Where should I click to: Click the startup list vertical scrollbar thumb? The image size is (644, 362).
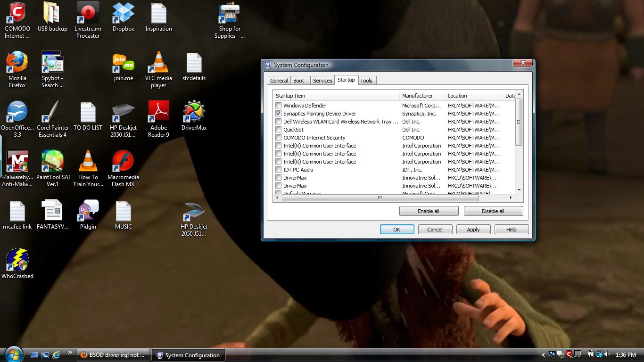pyautogui.click(x=519, y=122)
